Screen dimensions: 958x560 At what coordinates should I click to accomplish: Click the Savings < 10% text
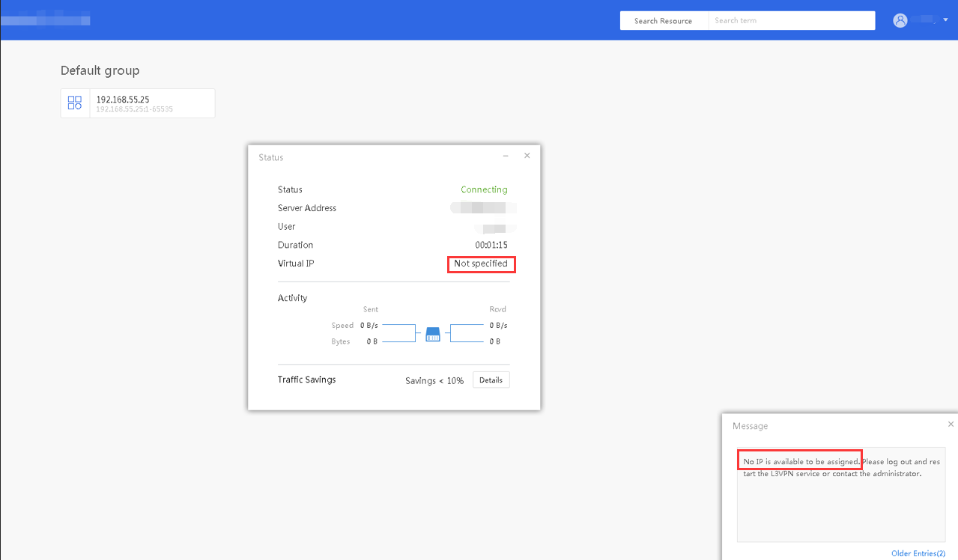tap(434, 381)
